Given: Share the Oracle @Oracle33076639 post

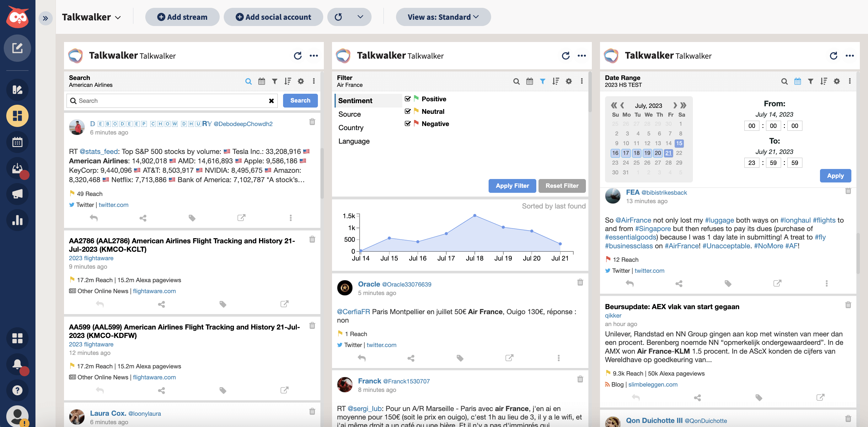Looking at the screenshot, I should click(411, 358).
